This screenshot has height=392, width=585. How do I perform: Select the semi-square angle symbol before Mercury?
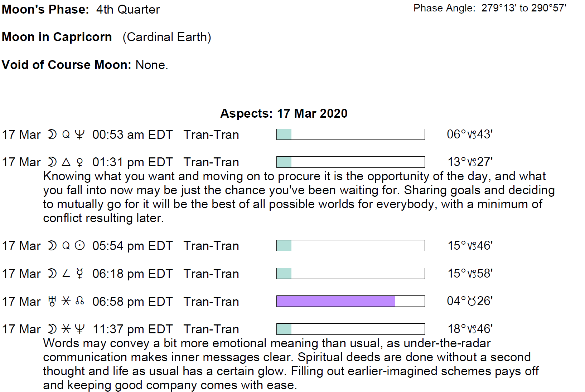66,274
